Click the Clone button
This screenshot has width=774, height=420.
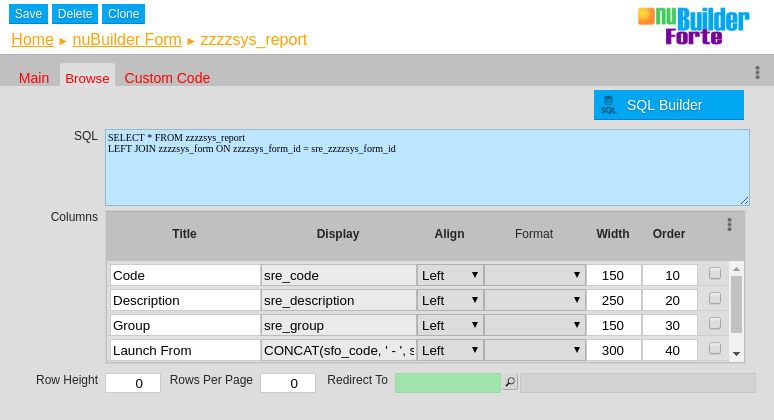tap(123, 14)
